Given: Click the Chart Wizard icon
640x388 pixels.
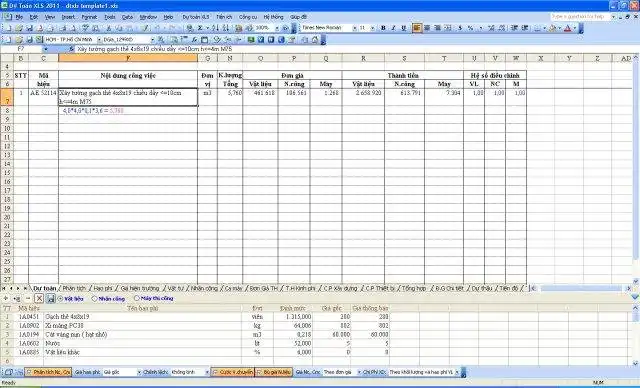Looking at the screenshot, I should pyautogui.click(x=239, y=28).
